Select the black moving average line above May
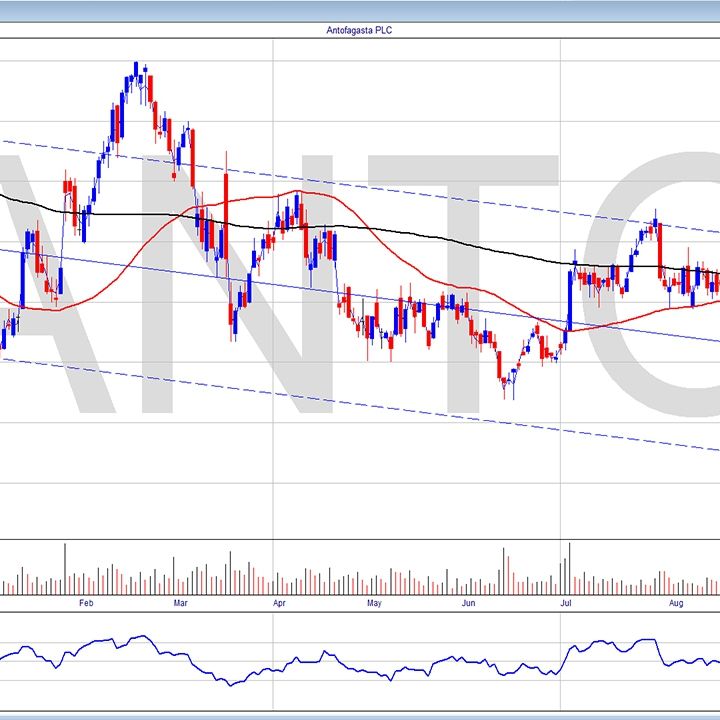This screenshot has height=720, width=720. (375, 232)
